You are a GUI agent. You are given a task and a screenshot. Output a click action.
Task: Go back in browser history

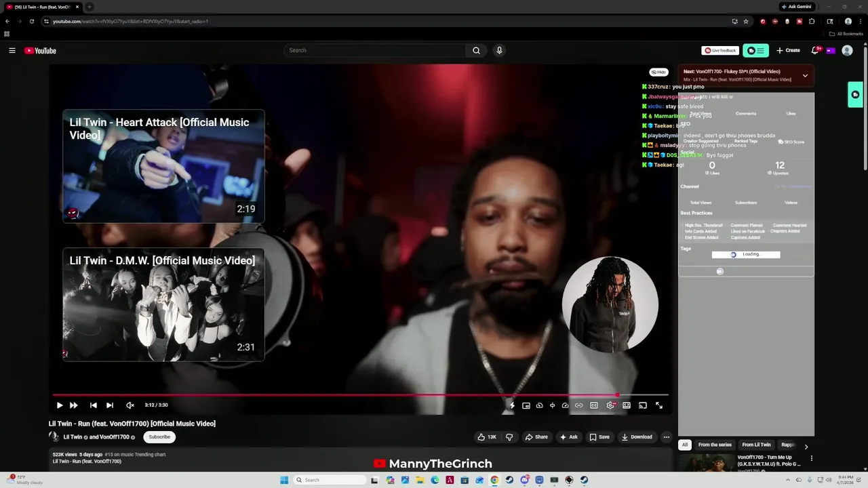(x=7, y=21)
